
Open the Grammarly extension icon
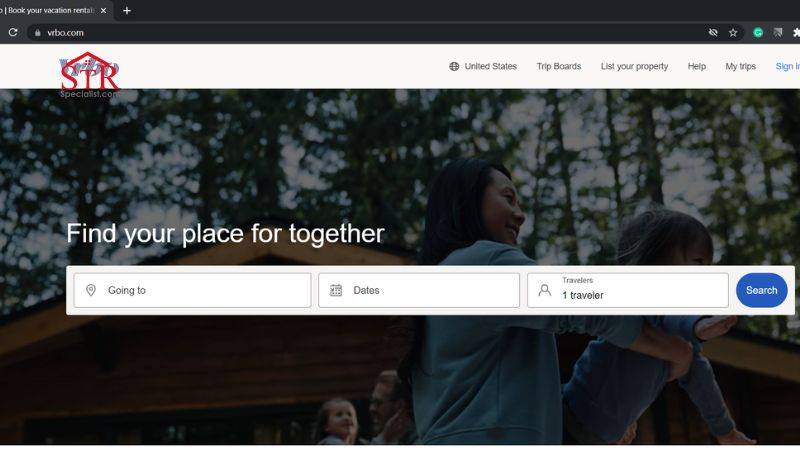click(x=758, y=32)
